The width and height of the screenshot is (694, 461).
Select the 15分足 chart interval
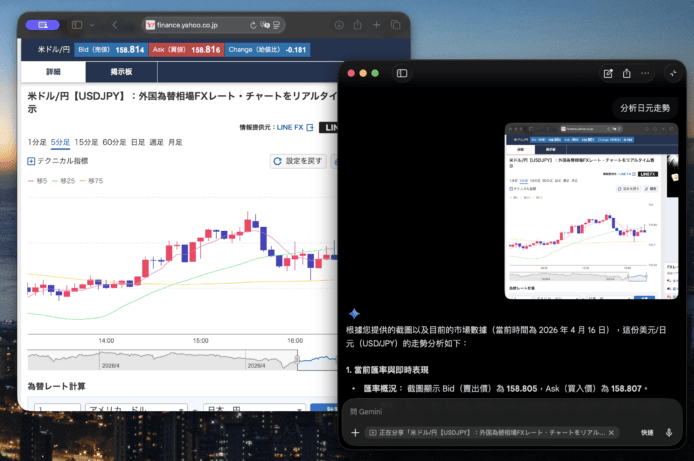(x=86, y=142)
